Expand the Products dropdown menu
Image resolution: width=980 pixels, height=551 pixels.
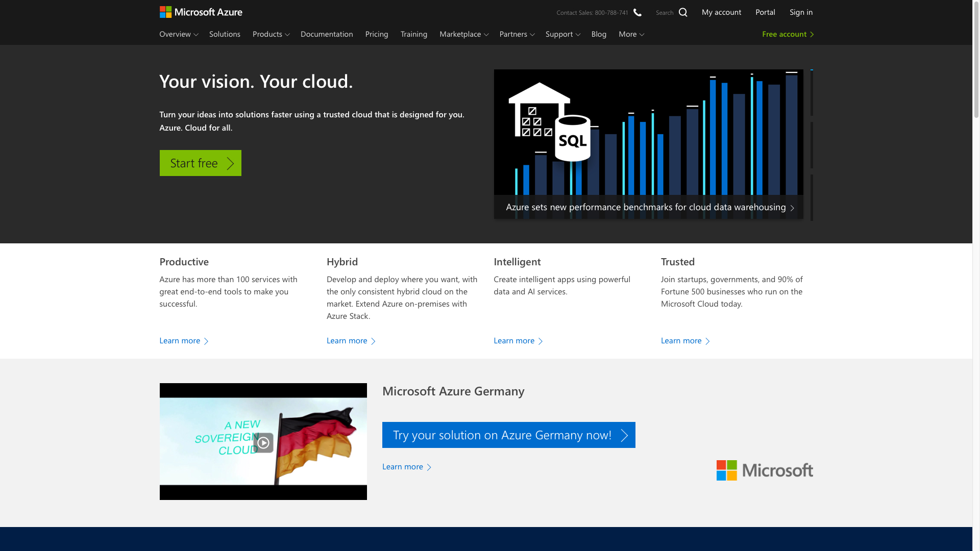tap(271, 34)
